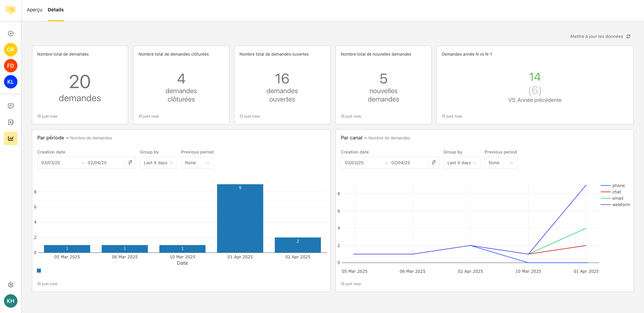The image size is (644, 313).
Task: Open the contacts icon in sidebar
Action: 11,122
